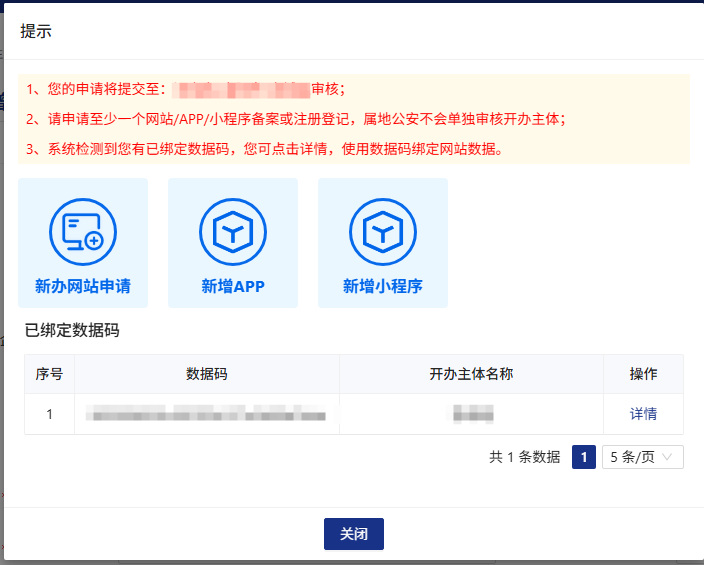Open the 新办网站申请 label

(83, 286)
